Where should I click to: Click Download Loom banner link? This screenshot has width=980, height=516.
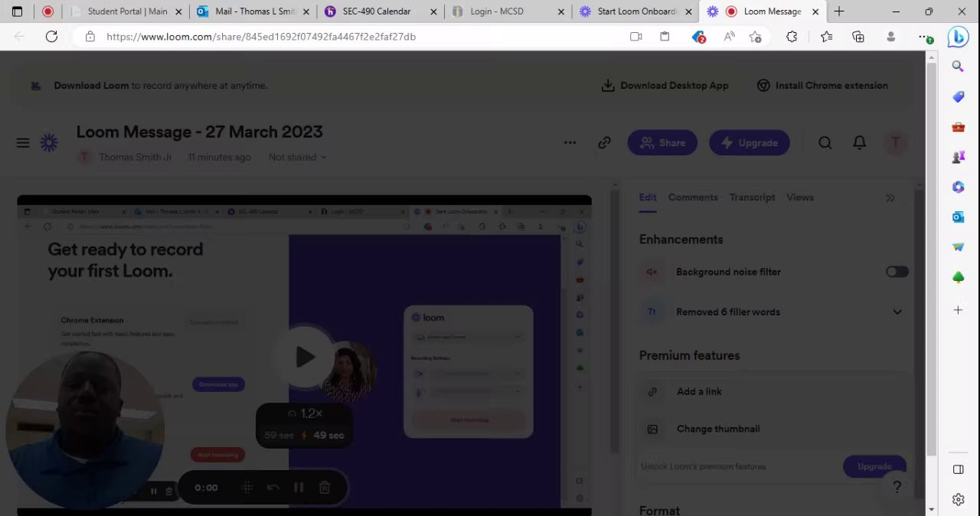tap(91, 86)
